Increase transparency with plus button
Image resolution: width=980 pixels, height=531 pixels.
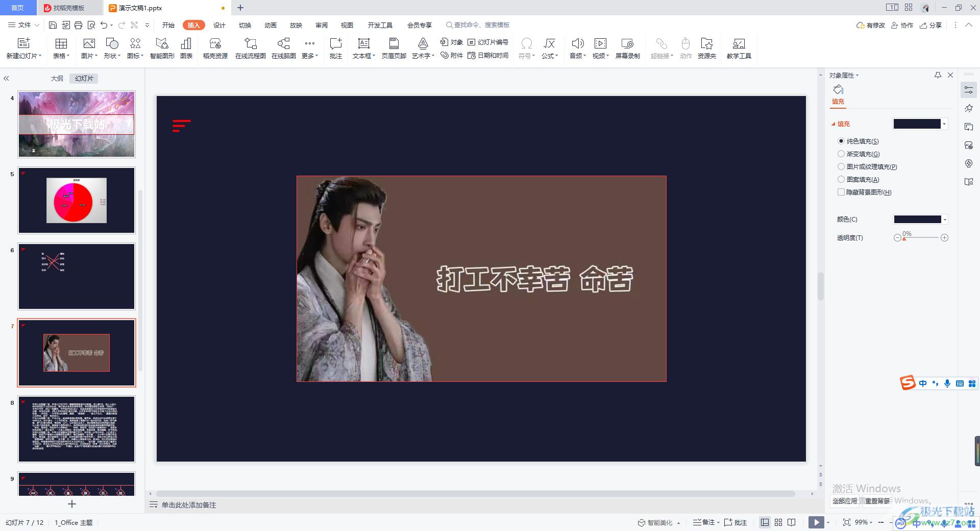944,238
